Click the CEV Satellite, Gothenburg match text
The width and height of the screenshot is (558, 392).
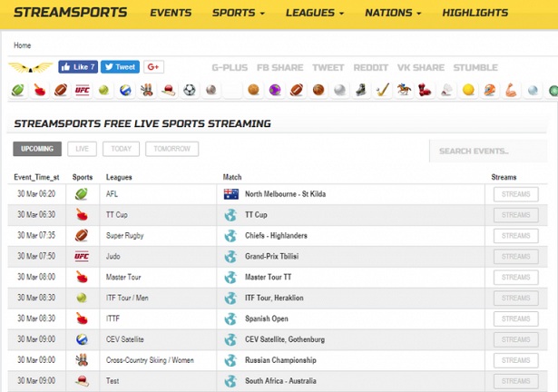click(285, 339)
